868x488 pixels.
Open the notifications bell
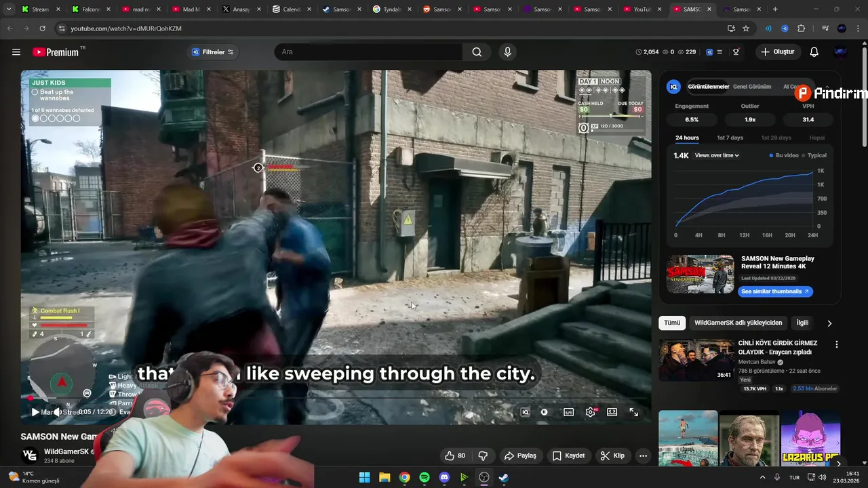(814, 52)
